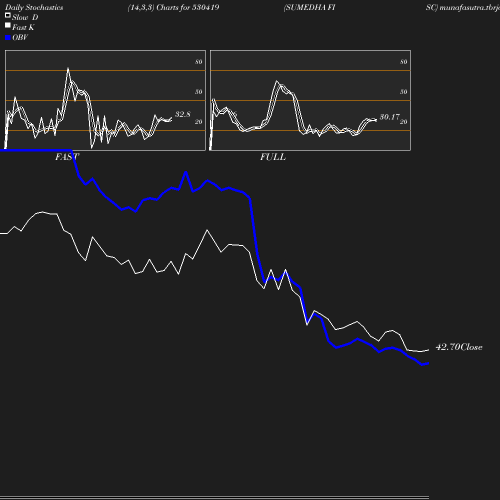The height and width of the screenshot is (500, 500).
Task: Click the 20 axis label in FAST chart
Action: 199,122
